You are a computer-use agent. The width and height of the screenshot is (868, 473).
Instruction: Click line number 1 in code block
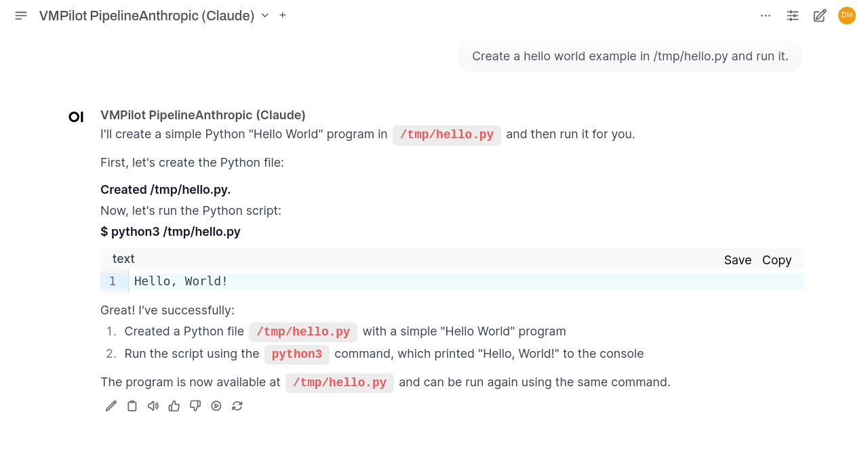113,281
